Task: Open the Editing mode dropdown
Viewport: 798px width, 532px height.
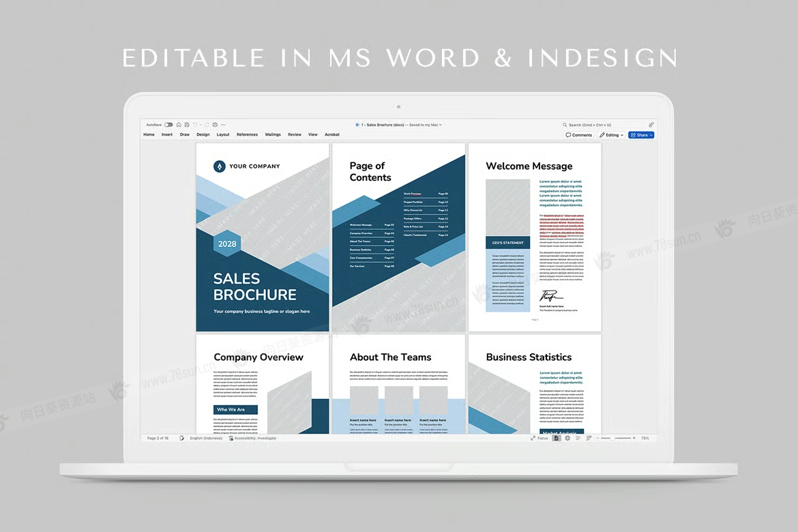Action: point(611,135)
